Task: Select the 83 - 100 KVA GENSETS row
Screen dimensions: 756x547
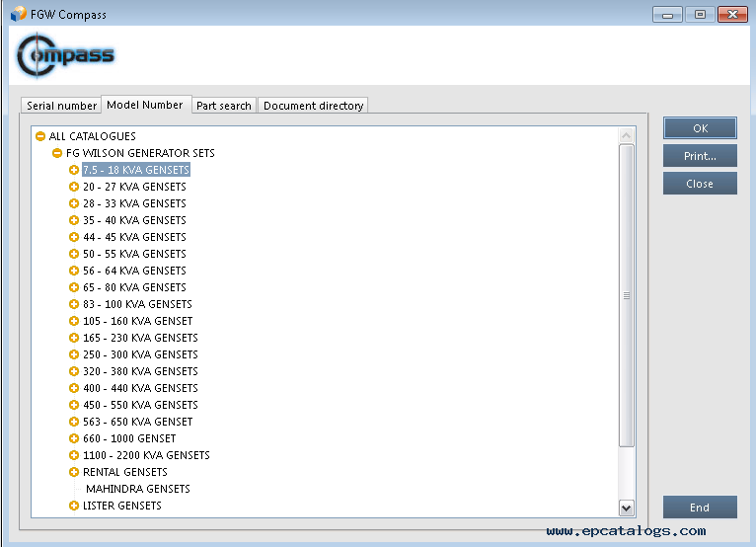Action: [137, 304]
